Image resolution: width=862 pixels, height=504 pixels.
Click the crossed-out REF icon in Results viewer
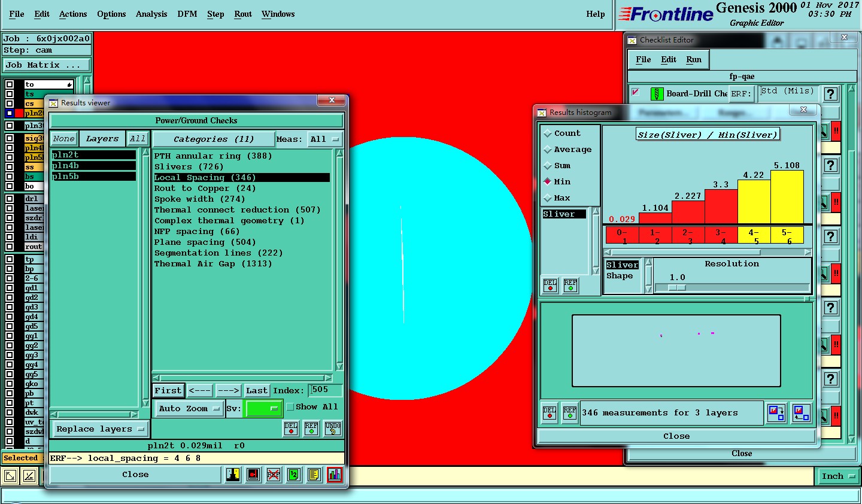click(274, 475)
